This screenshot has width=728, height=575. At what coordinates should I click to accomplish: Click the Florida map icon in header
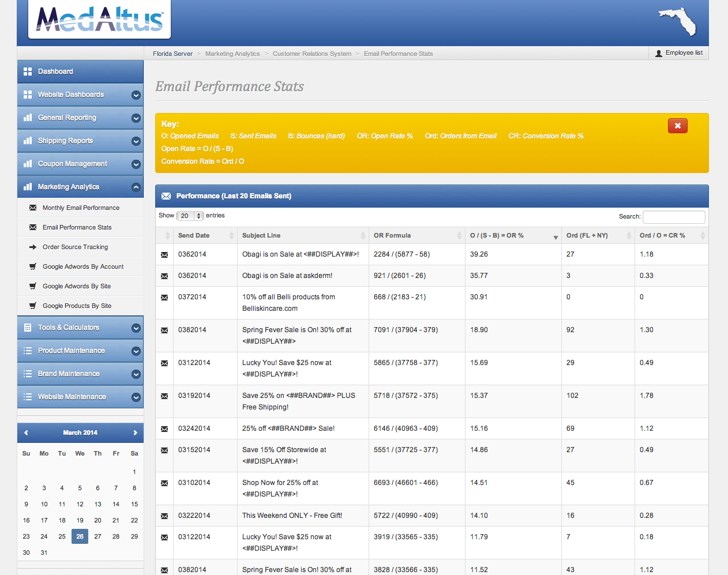click(x=678, y=21)
